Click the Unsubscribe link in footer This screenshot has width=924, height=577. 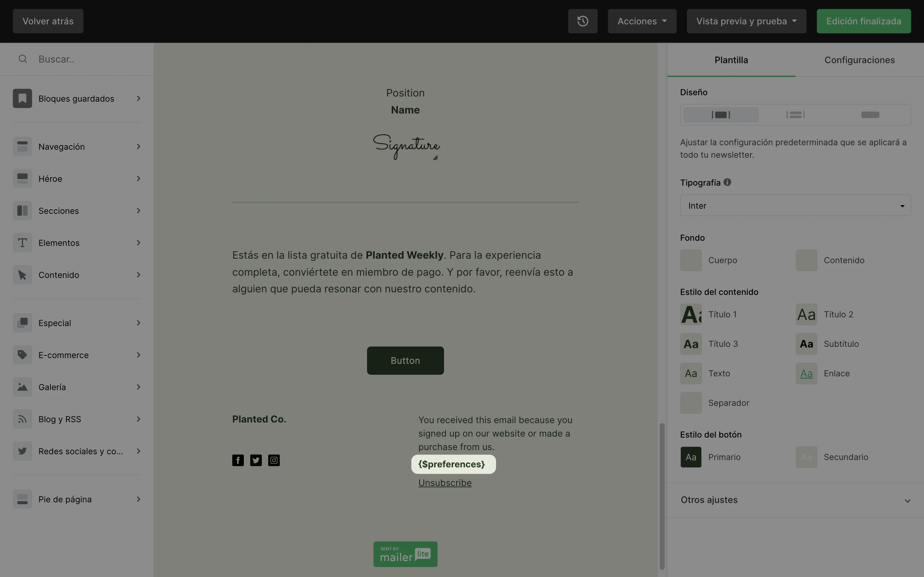point(444,483)
